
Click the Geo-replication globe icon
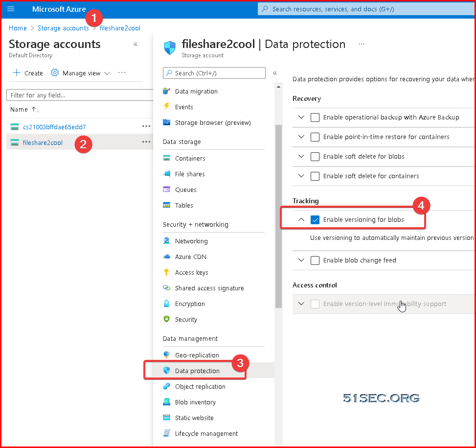(x=166, y=355)
